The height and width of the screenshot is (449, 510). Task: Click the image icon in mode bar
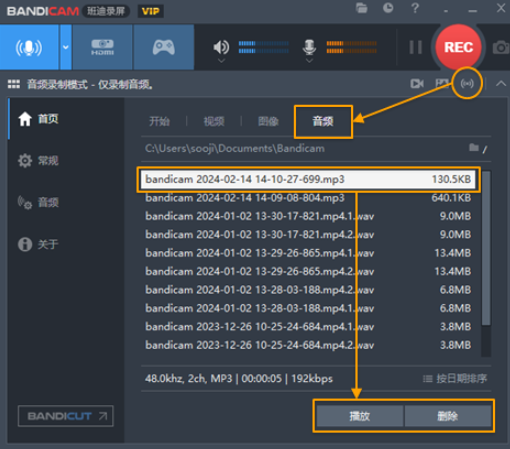click(442, 83)
